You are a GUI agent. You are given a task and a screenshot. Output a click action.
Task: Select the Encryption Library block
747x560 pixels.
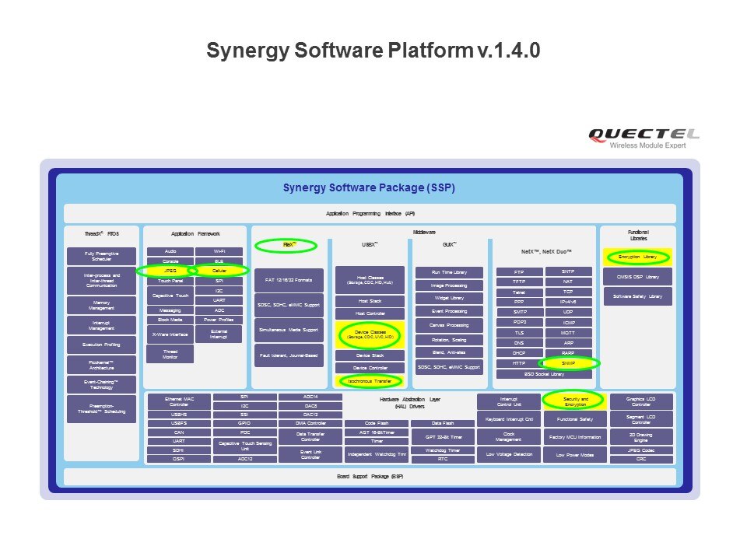[x=637, y=257]
